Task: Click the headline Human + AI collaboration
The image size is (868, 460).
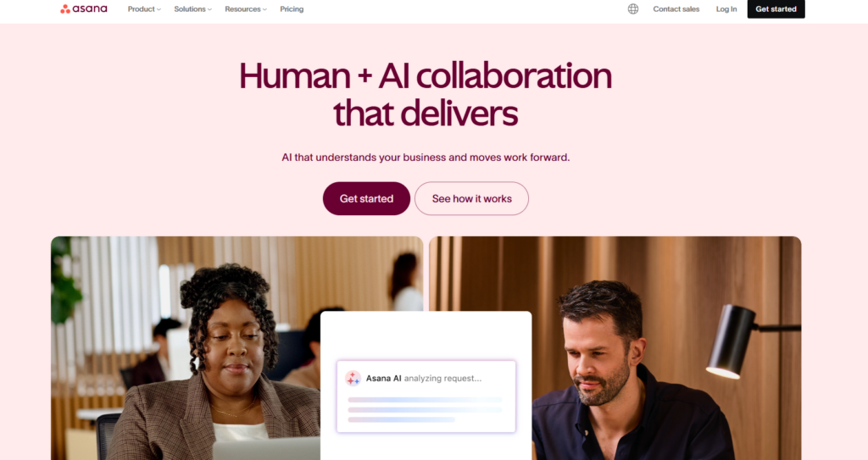Action: (x=426, y=75)
